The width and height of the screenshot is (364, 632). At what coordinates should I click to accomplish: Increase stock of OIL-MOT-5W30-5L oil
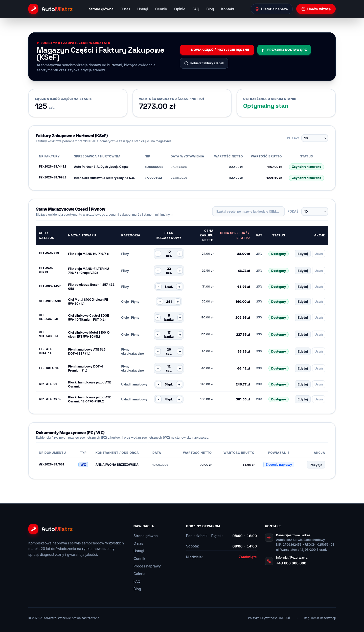180,335
